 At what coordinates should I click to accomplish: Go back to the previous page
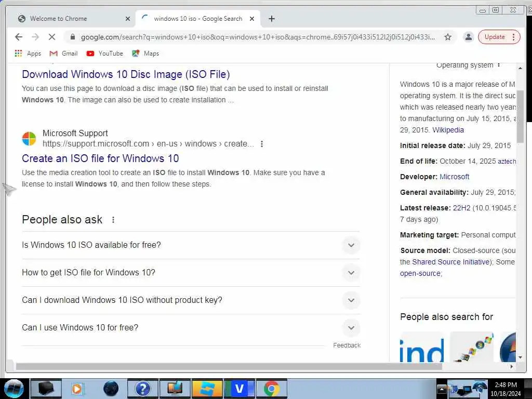(19, 37)
